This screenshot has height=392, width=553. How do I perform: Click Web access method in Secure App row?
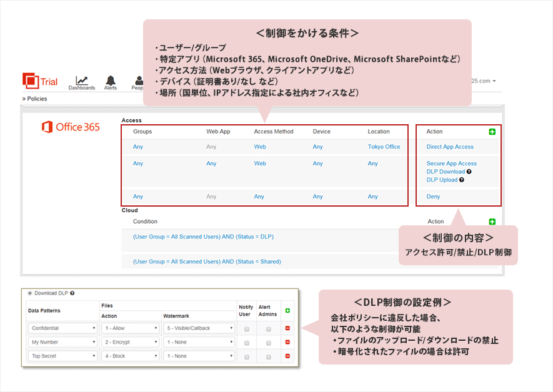click(x=260, y=164)
